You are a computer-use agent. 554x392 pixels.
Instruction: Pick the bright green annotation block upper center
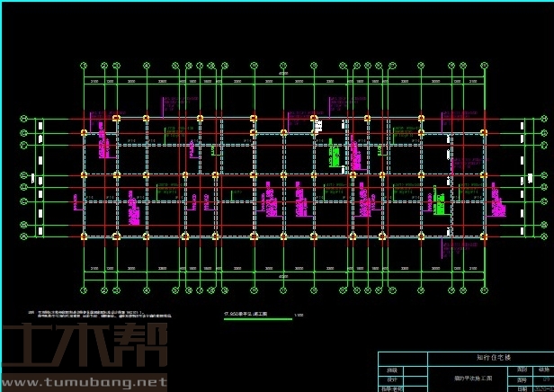pyautogui.click(x=334, y=153)
